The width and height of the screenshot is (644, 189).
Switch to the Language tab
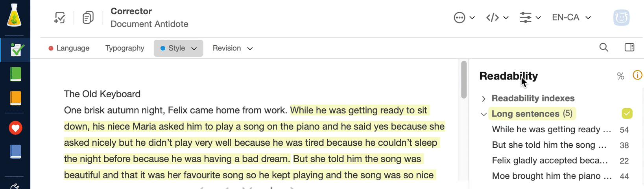pyautogui.click(x=69, y=48)
